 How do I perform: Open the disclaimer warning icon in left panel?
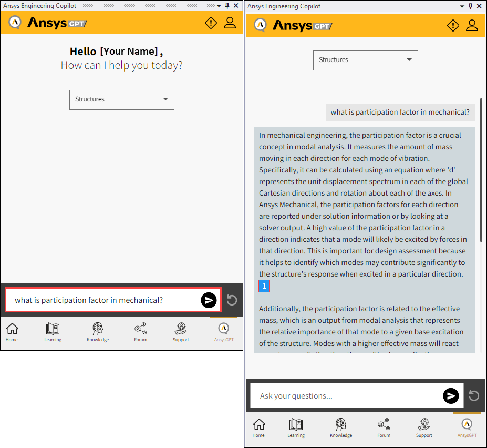click(211, 23)
